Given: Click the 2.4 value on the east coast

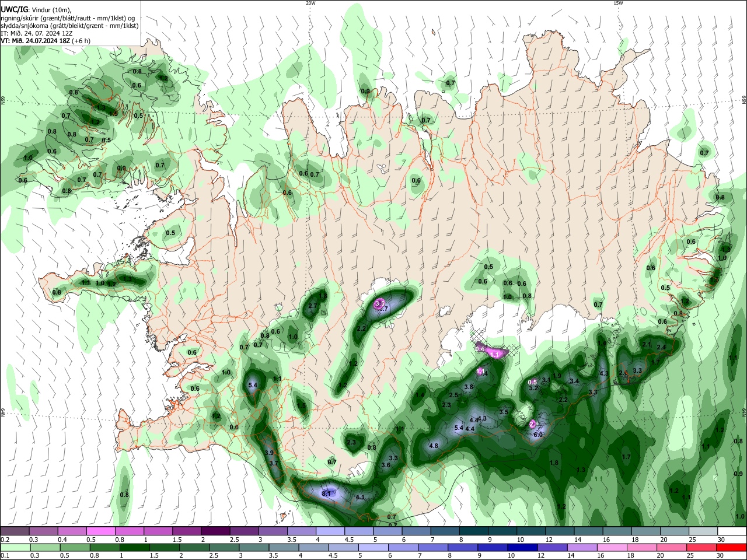Looking at the screenshot, I should pyautogui.click(x=661, y=347).
